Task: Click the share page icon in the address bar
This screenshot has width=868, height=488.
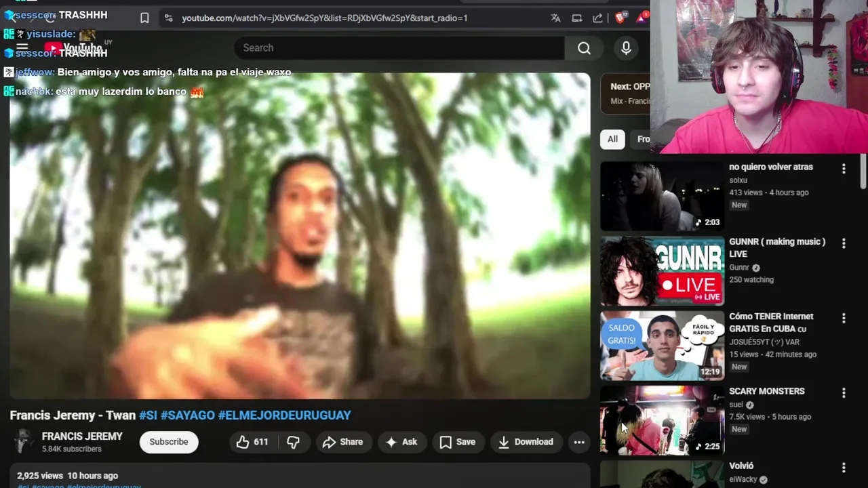Action: (x=598, y=18)
